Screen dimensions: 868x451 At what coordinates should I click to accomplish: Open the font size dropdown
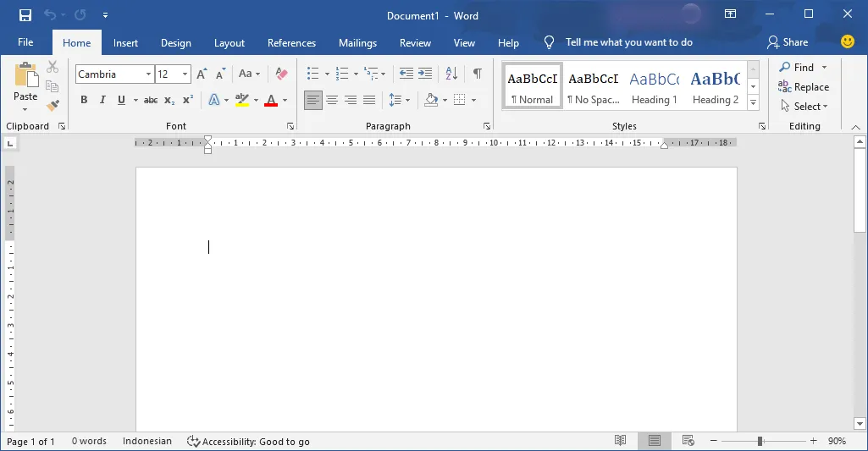185,74
